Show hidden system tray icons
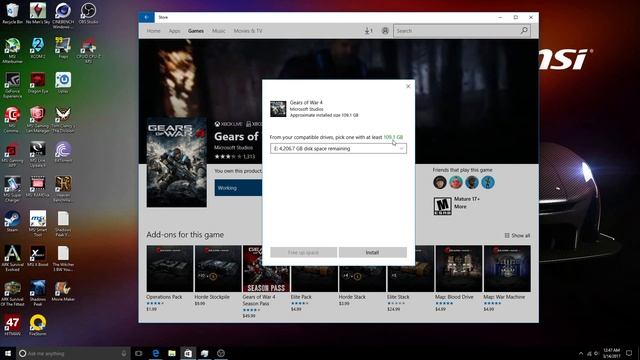 coord(581,353)
